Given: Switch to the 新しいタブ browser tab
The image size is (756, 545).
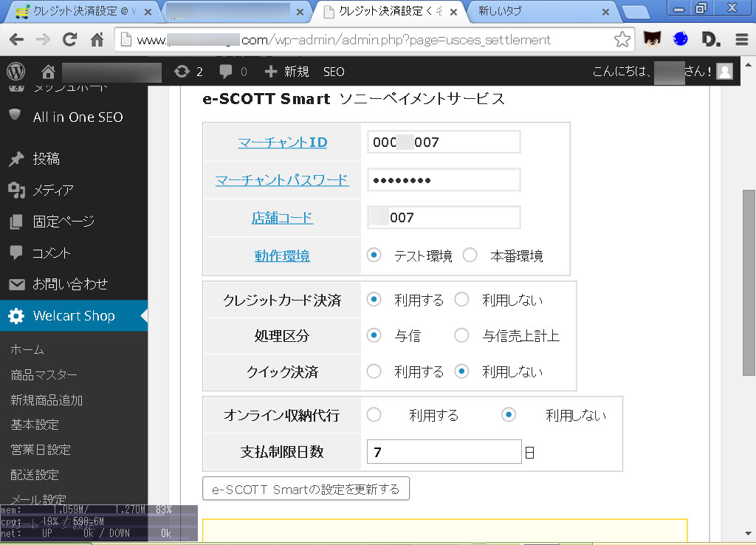Looking at the screenshot, I should (x=540, y=12).
